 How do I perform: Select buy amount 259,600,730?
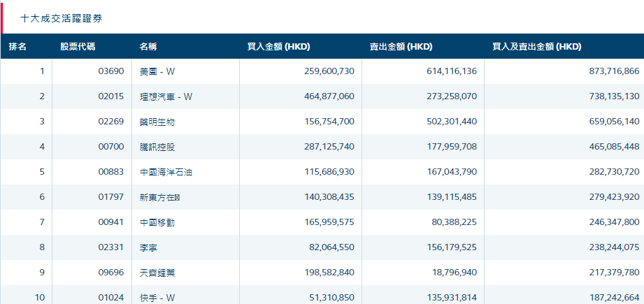pyautogui.click(x=329, y=71)
